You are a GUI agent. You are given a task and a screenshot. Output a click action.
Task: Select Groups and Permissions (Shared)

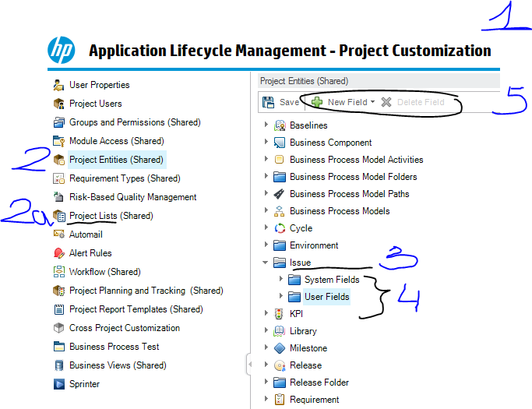coord(134,122)
